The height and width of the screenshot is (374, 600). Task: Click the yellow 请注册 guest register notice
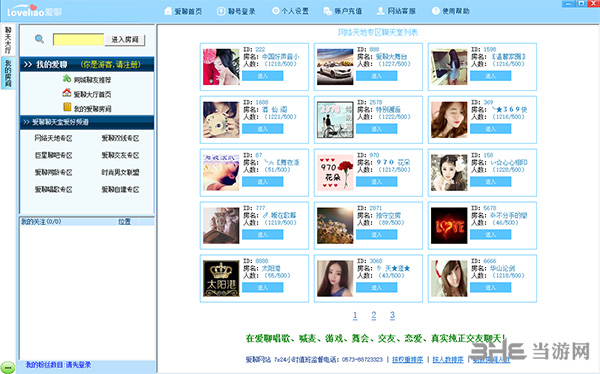click(111, 64)
